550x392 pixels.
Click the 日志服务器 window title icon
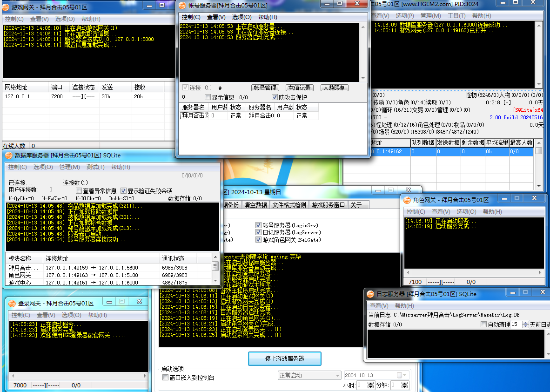point(370,294)
